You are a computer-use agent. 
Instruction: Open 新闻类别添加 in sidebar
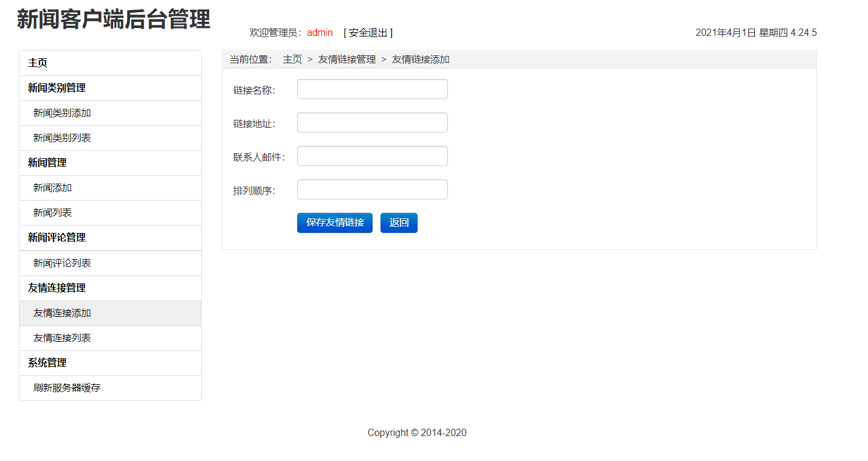click(x=110, y=113)
